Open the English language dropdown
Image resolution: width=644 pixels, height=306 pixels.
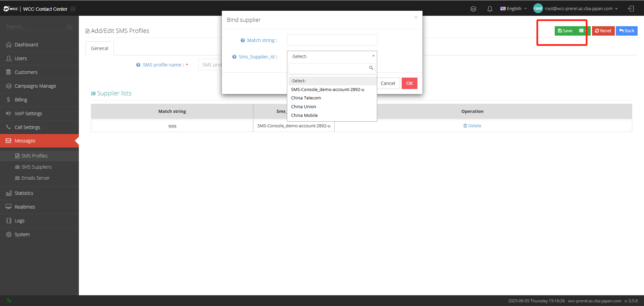[513, 9]
